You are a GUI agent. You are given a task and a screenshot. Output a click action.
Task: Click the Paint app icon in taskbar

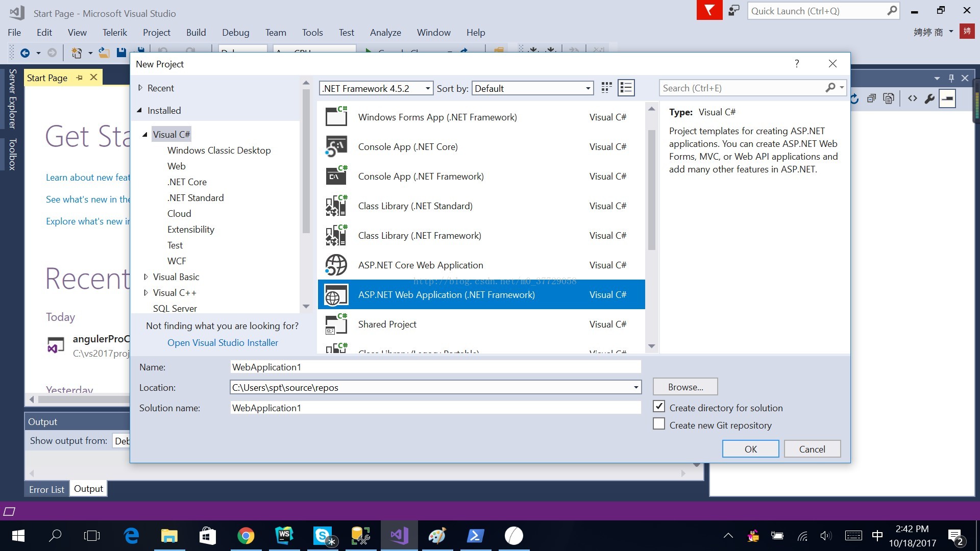[x=437, y=536]
